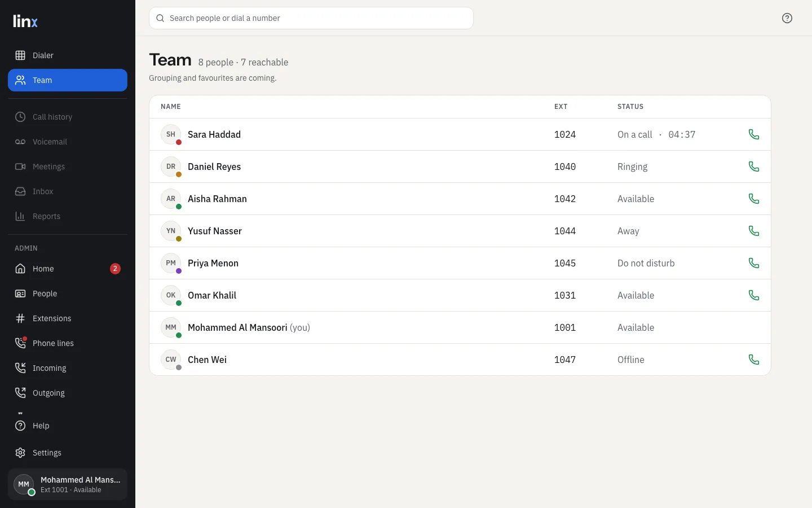Screen dimensions: 812x508
Task: Click the STATUS column header
Action: point(630,107)
